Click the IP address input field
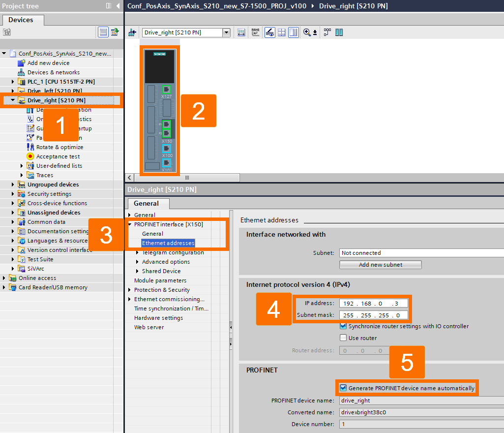 pos(374,304)
